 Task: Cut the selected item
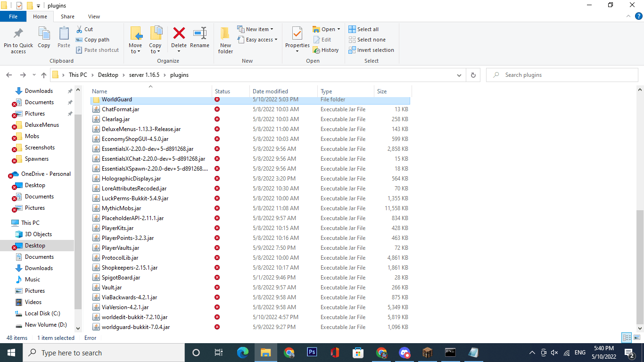coord(84,29)
